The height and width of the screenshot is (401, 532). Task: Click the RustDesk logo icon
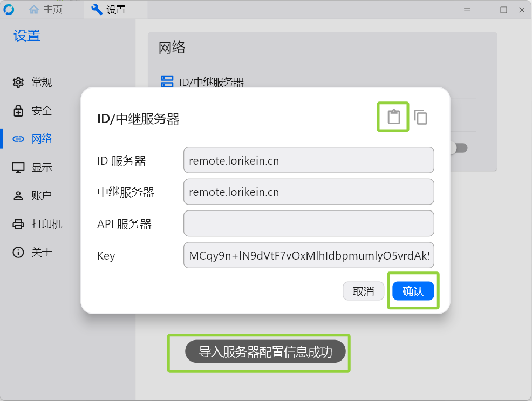point(9,10)
